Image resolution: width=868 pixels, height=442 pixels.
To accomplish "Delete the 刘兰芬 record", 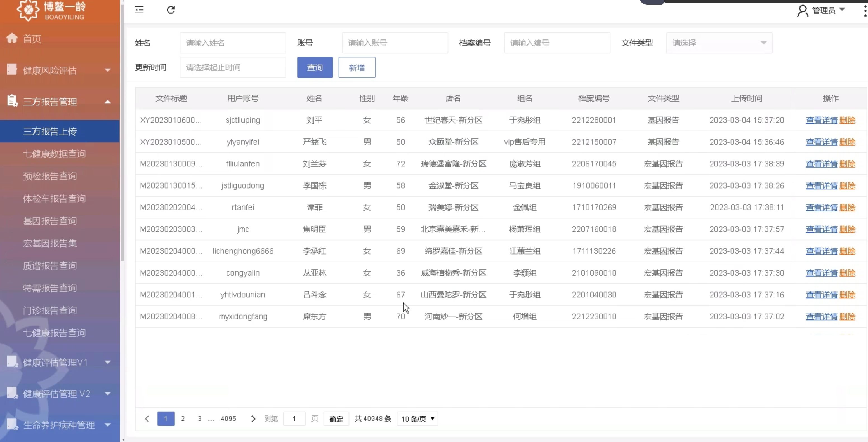I will point(847,164).
